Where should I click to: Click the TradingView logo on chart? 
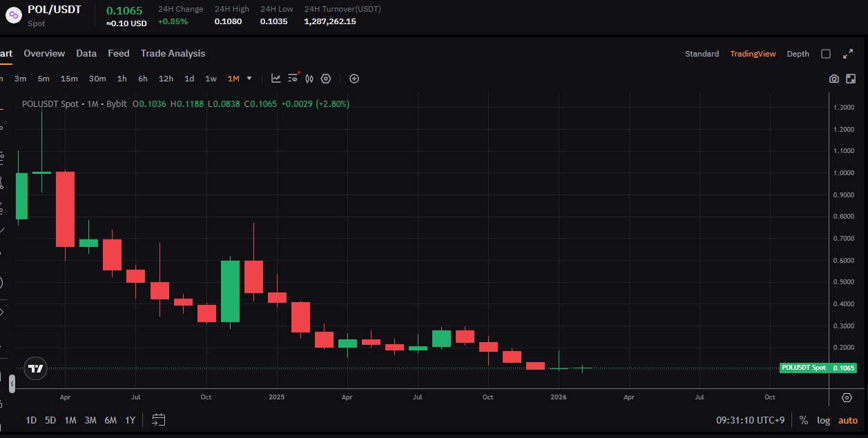[35, 368]
